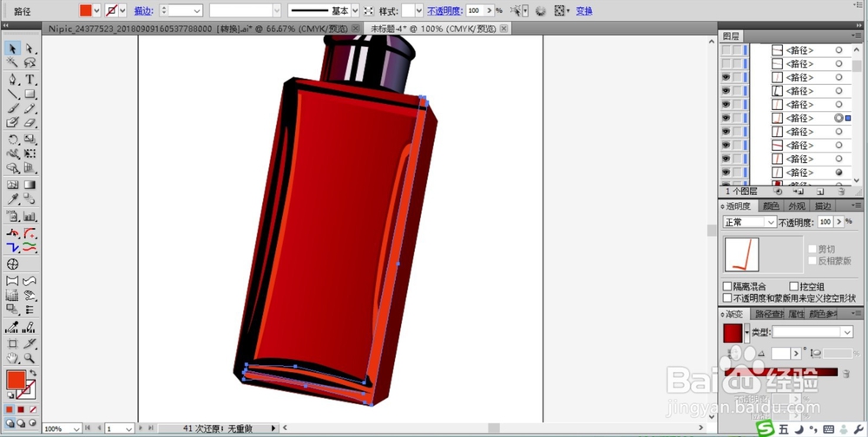Click the red fill swatch in the control bar
Viewport: 868px width, 437px height.
[x=86, y=10]
